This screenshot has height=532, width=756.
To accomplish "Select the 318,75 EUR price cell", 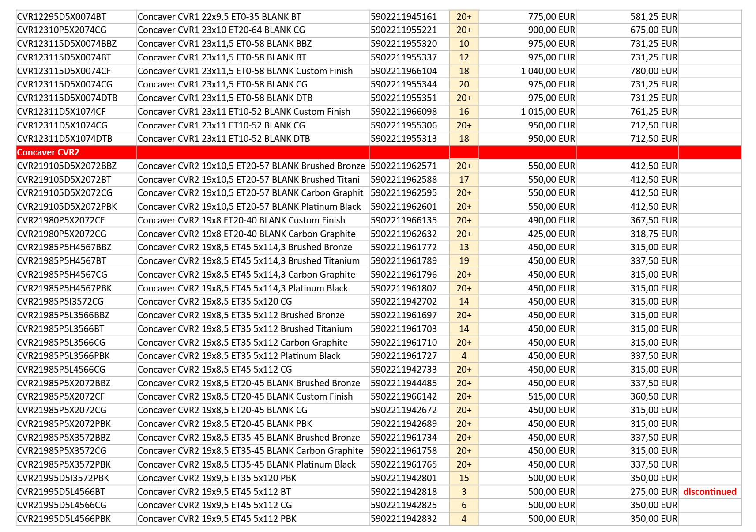I will pyautogui.click(x=653, y=234).
